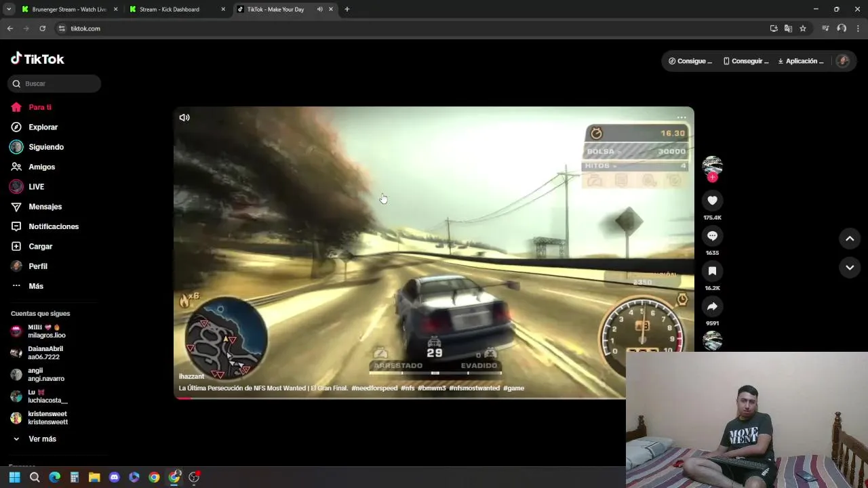Click the #nfs hashtag

click(408, 388)
